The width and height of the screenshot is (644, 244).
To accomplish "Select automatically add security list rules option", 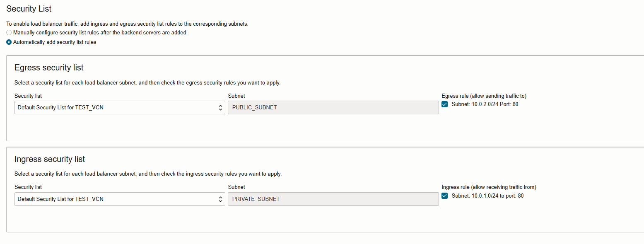I will point(9,42).
